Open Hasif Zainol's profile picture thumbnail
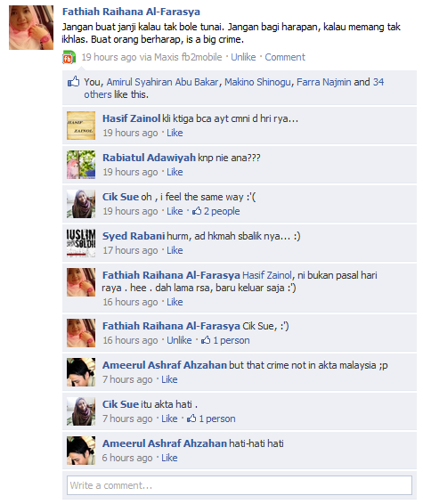 pos(81,126)
